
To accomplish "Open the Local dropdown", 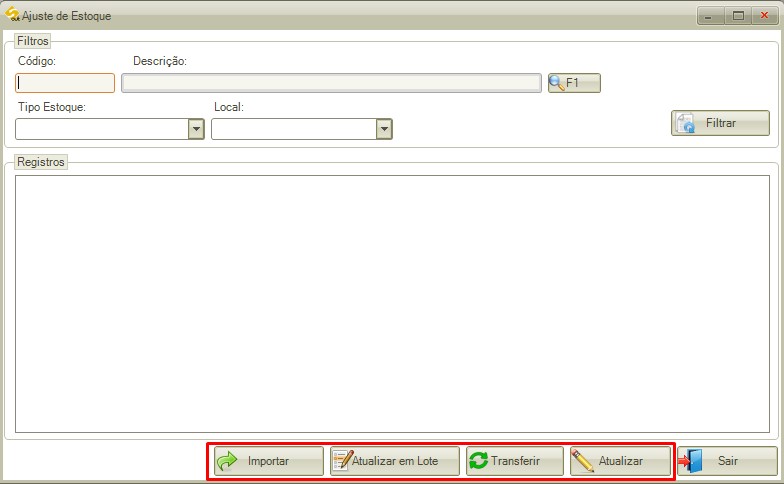I will point(384,129).
